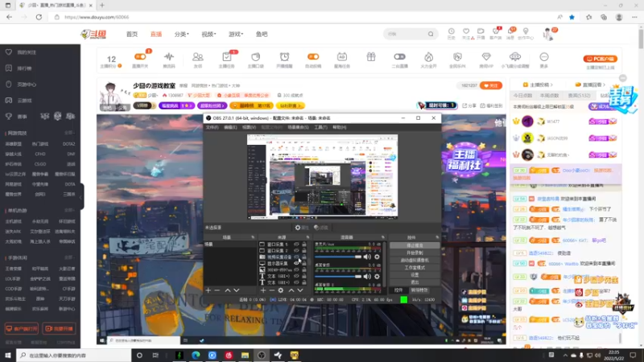The image size is (644, 362).
Task: Remove the selected scene in OBS
Action: coord(217,290)
